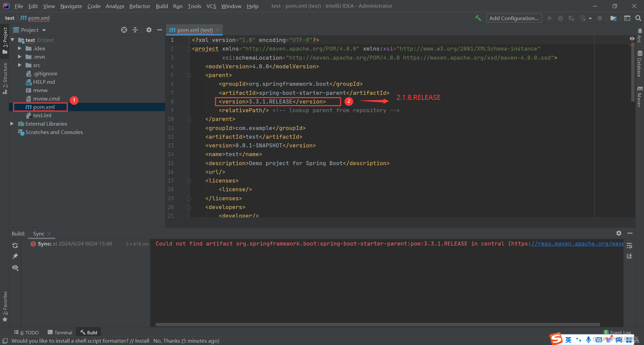Collapse the licenses tag fold marker
The image size is (644, 345).
pyautogui.click(x=189, y=181)
